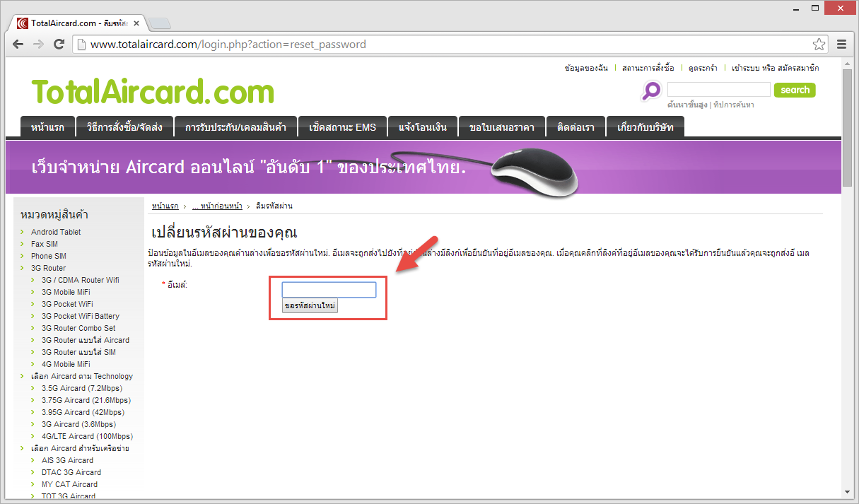The image size is (859, 504).
Task: Click the เข้าระบบ login link
Action: click(x=747, y=69)
